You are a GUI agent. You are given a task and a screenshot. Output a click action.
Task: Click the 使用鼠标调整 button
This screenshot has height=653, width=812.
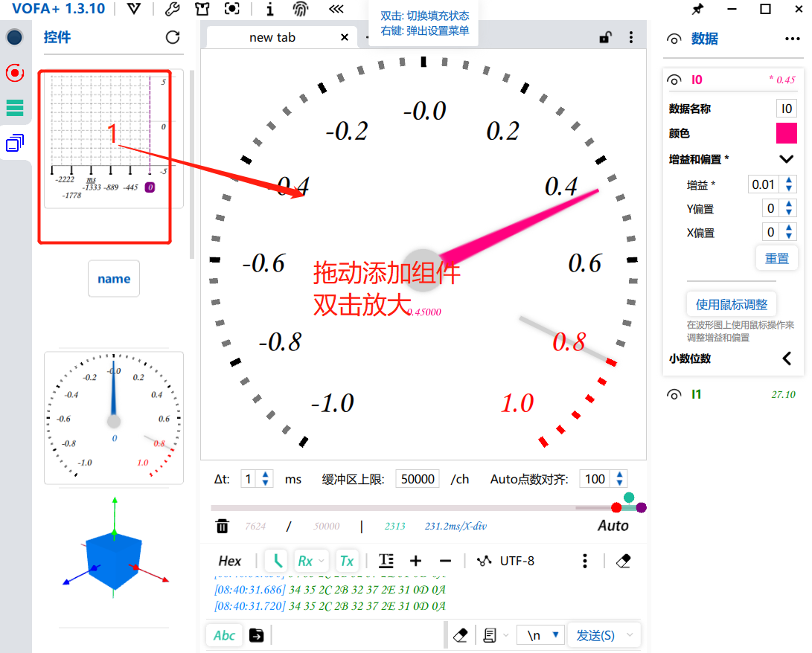click(731, 304)
